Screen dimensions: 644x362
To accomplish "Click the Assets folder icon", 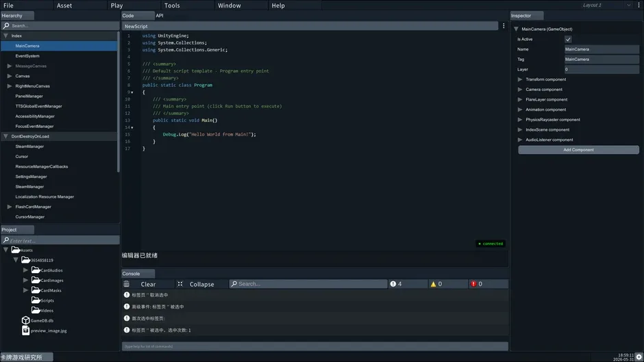I will tap(16, 250).
